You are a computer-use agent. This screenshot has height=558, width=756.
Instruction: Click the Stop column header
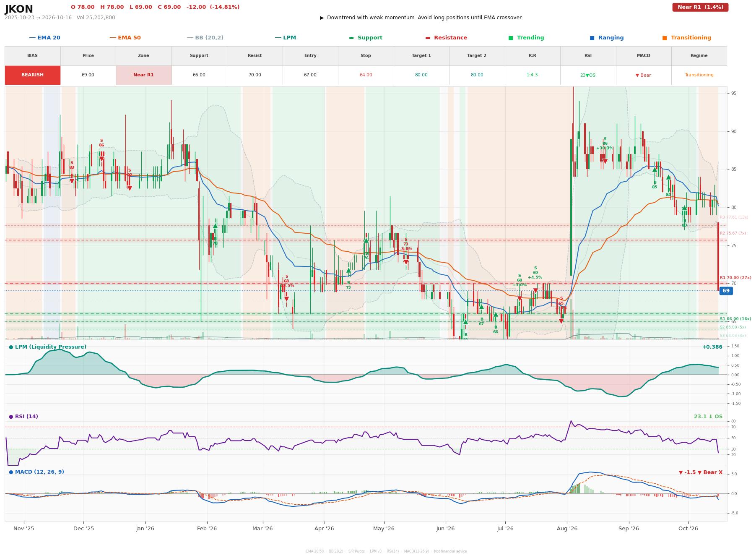(366, 56)
